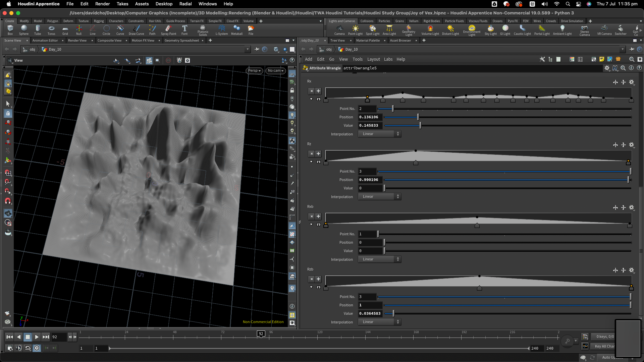The image size is (644, 362).
Task: Collapse the Rx ramp controls triangle
Action: (x=311, y=99)
